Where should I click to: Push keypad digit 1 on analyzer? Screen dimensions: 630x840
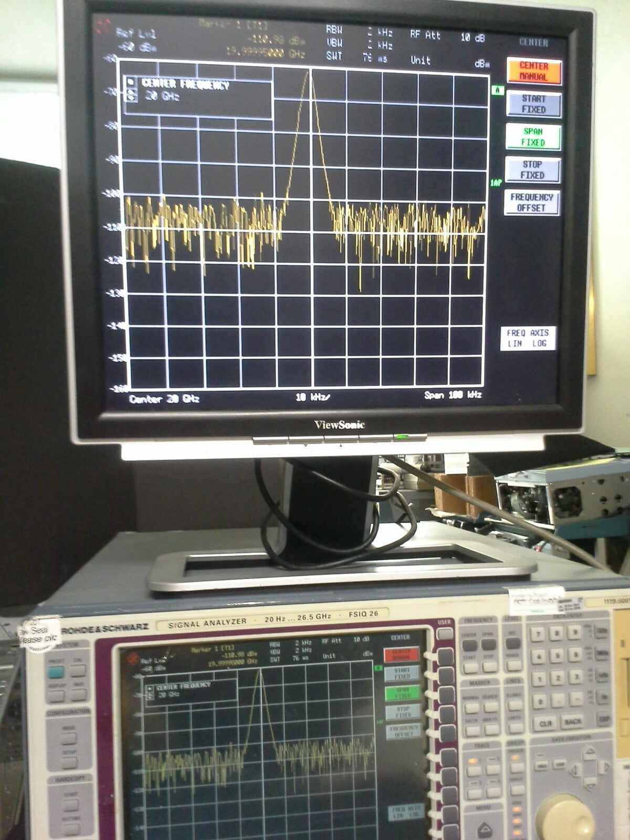(x=539, y=679)
